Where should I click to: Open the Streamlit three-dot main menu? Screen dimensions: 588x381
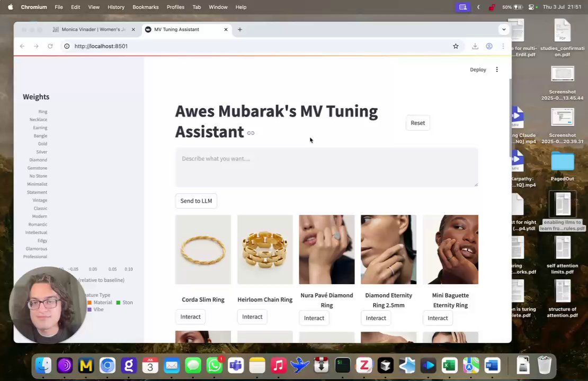pos(497,70)
